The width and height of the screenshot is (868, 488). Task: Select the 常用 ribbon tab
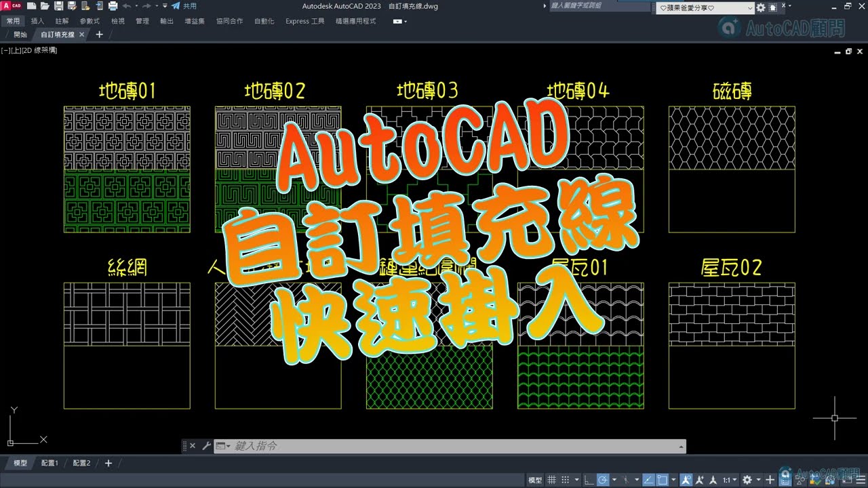tap(14, 21)
